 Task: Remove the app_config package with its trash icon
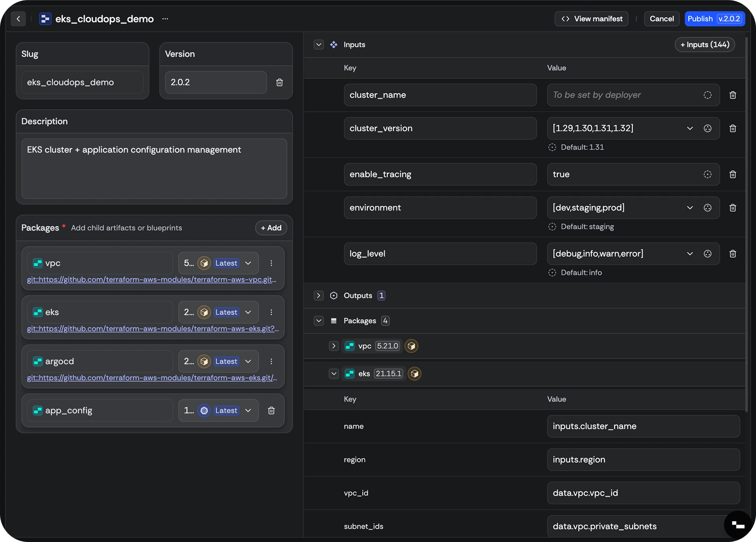click(x=271, y=411)
